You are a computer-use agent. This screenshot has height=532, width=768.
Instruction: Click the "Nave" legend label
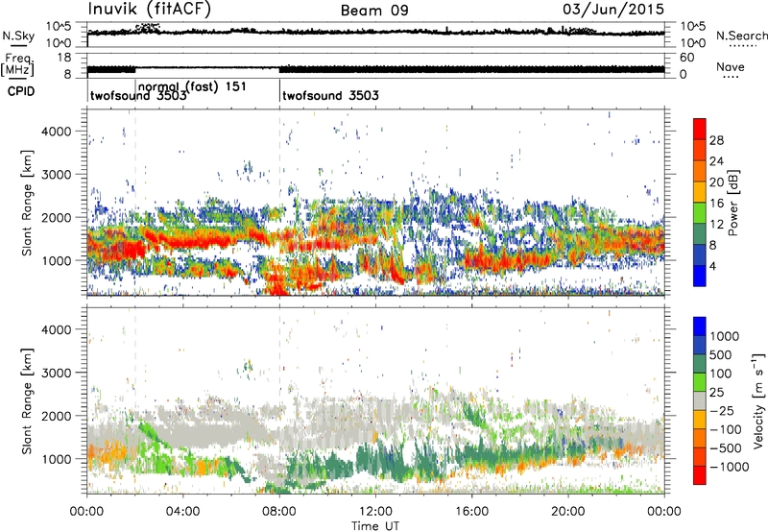coord(731,66)
